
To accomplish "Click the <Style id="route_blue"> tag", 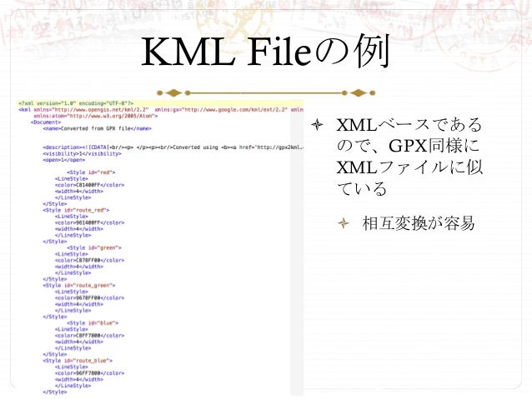I will 78,361.
